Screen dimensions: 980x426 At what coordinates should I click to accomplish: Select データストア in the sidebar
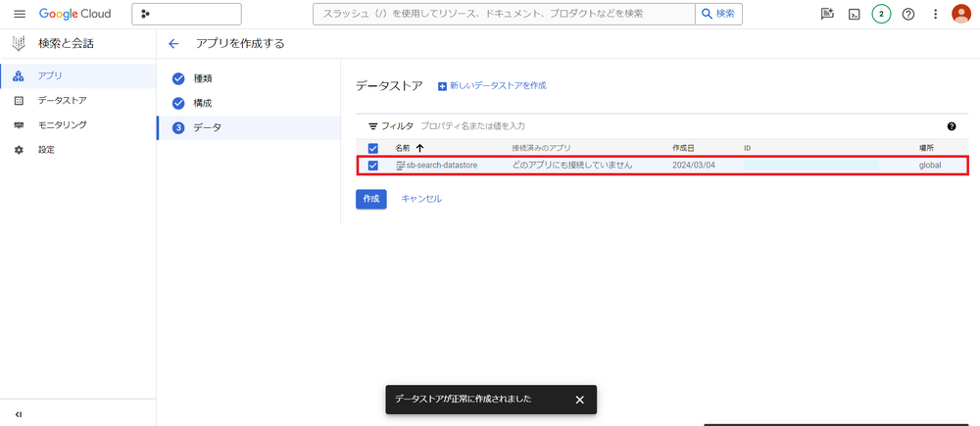pyautogui.click(x=62, y=100)
